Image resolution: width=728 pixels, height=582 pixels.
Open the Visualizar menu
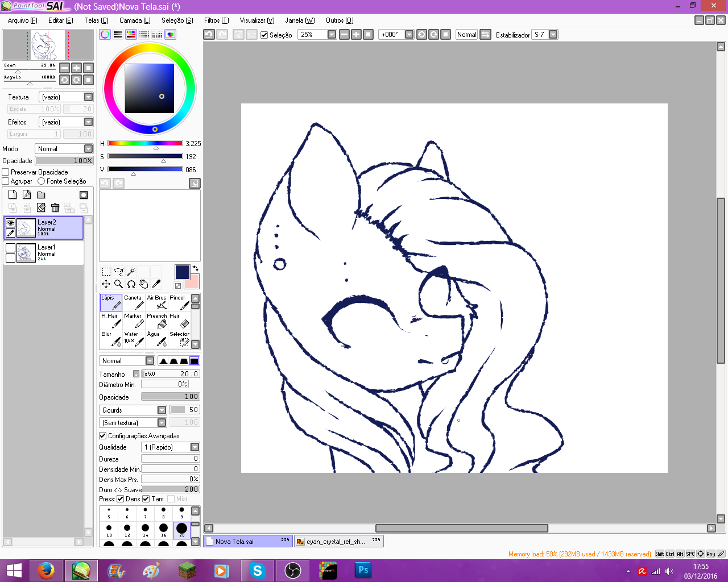257,20
